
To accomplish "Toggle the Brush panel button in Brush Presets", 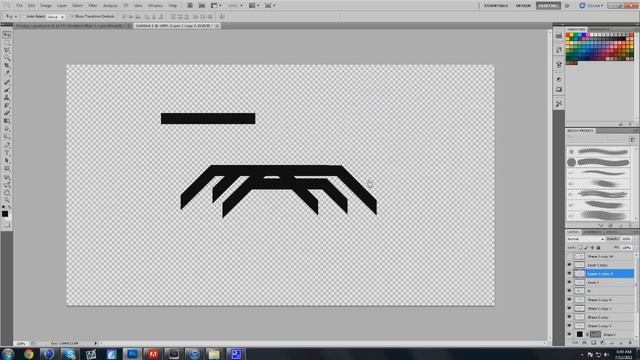I will 632,140.
